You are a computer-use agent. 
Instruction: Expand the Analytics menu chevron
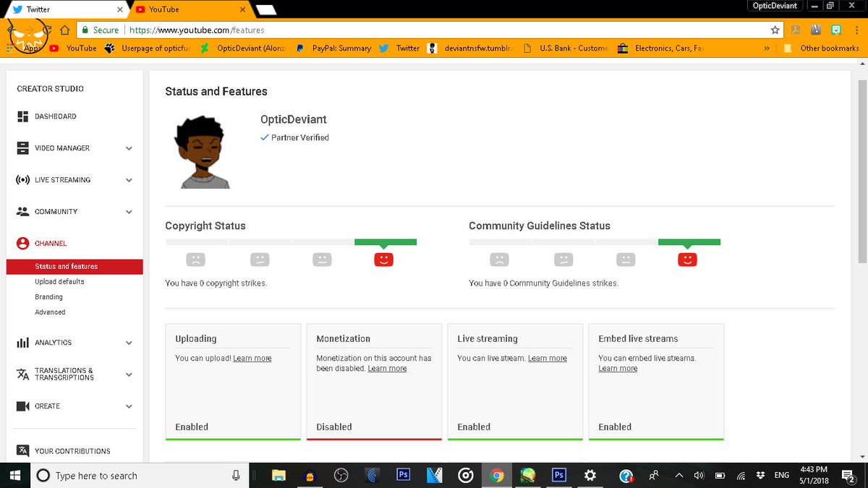[129, 343]
